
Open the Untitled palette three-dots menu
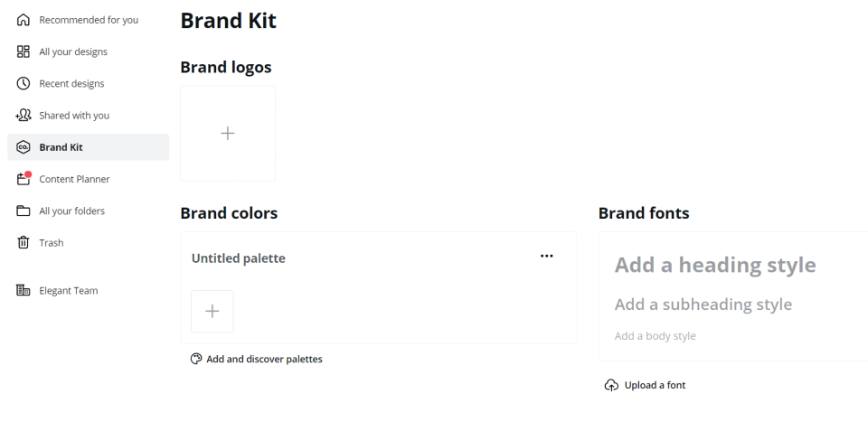(546, 257)
